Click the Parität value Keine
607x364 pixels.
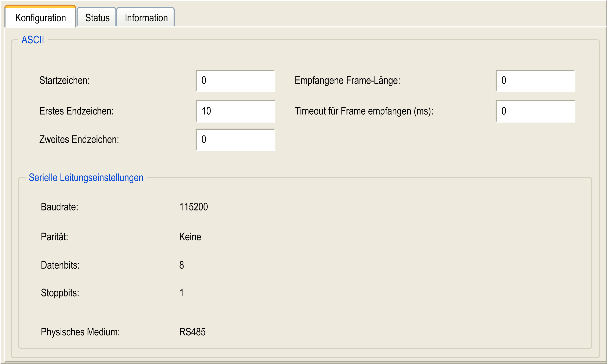point(190,237)
